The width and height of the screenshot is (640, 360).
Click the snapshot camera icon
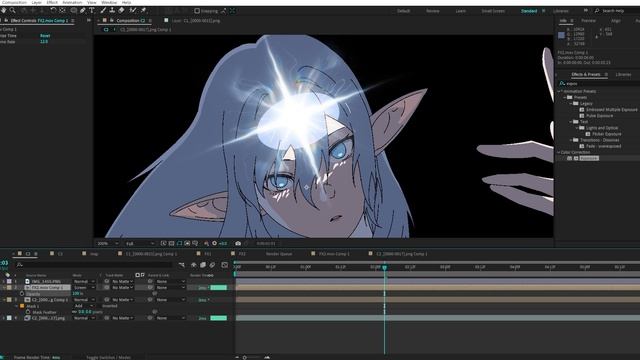238,243
